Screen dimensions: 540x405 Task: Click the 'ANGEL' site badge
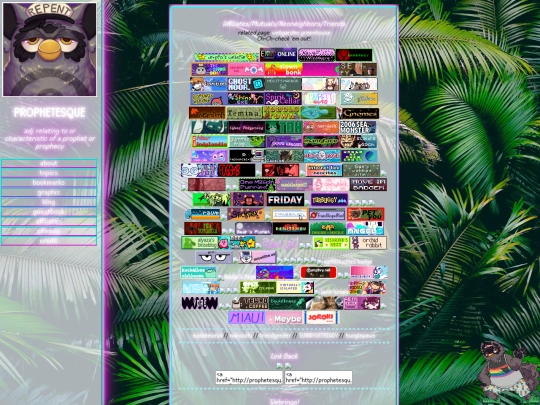365,228
